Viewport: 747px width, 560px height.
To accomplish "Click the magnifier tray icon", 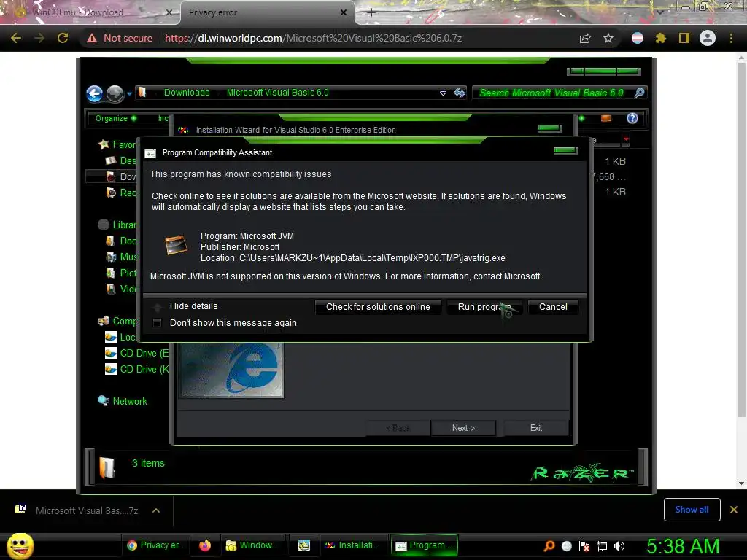I will [549, 545].
